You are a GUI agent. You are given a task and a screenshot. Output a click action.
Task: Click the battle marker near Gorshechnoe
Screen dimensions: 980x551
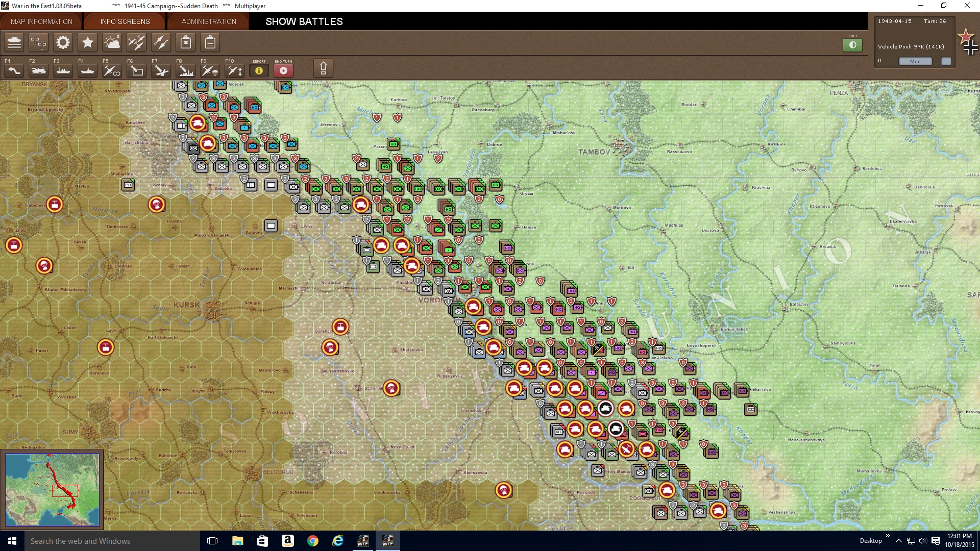pos(340,327)
